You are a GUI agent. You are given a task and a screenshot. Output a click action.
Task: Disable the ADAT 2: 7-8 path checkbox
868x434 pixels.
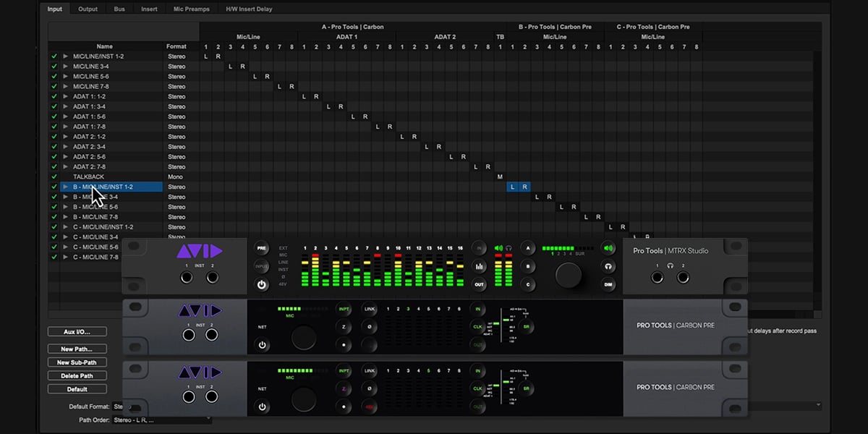(x=54, y=166)
